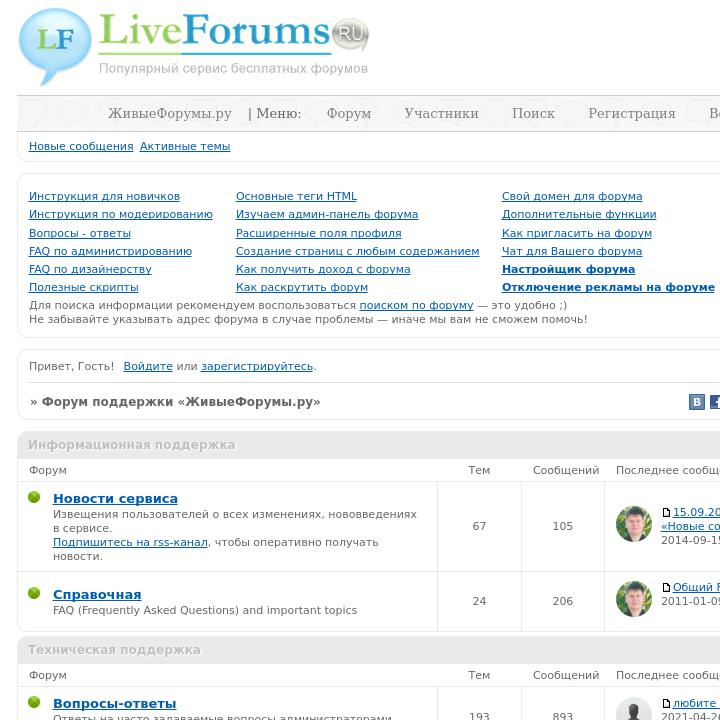
Task: Click Техническая поддержка category header
Action: (x=114, y=650)
